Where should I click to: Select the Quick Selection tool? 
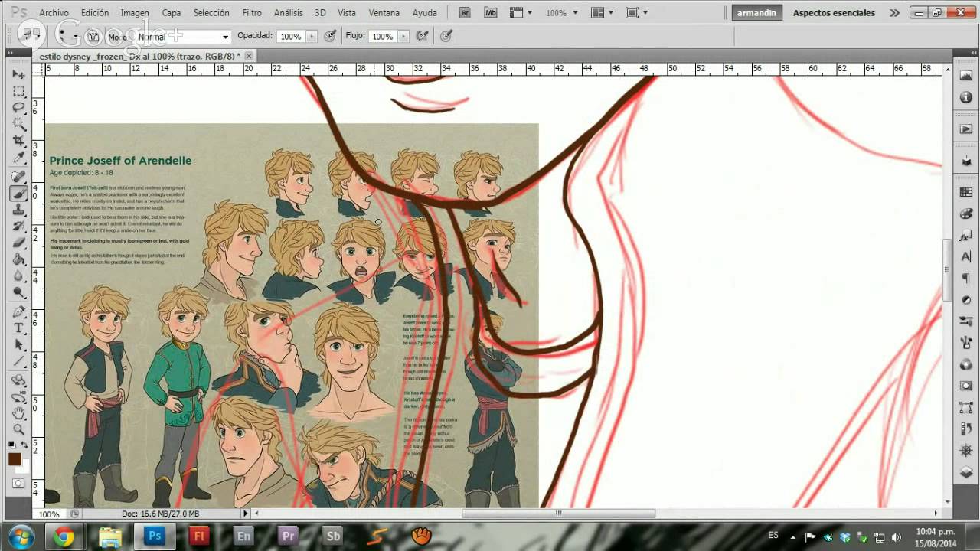coord(19,124)
